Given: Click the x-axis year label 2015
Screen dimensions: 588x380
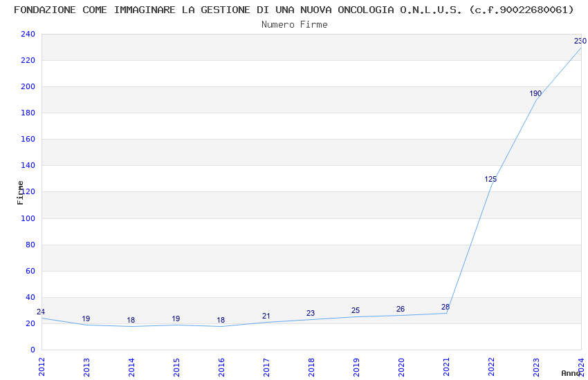Looking at the screenshot, I should click(x=176, y=367).
